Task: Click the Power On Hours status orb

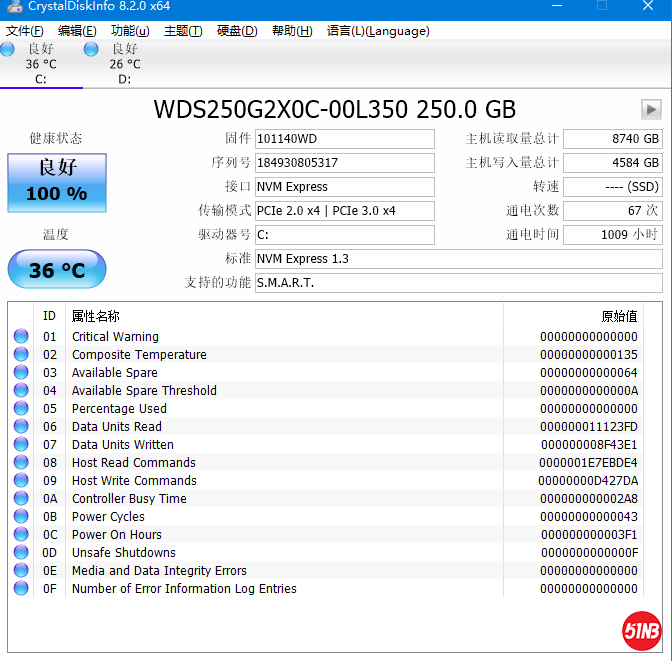Action: 21,535
